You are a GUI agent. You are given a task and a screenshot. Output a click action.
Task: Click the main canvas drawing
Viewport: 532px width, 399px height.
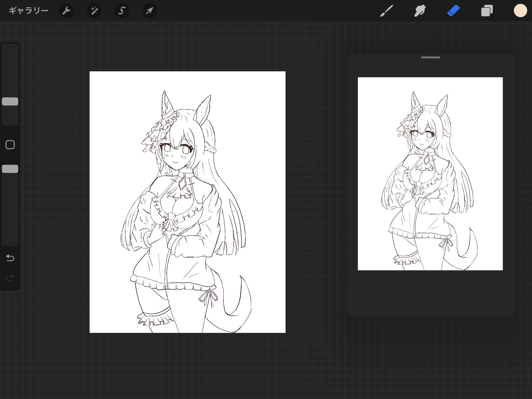188,202
